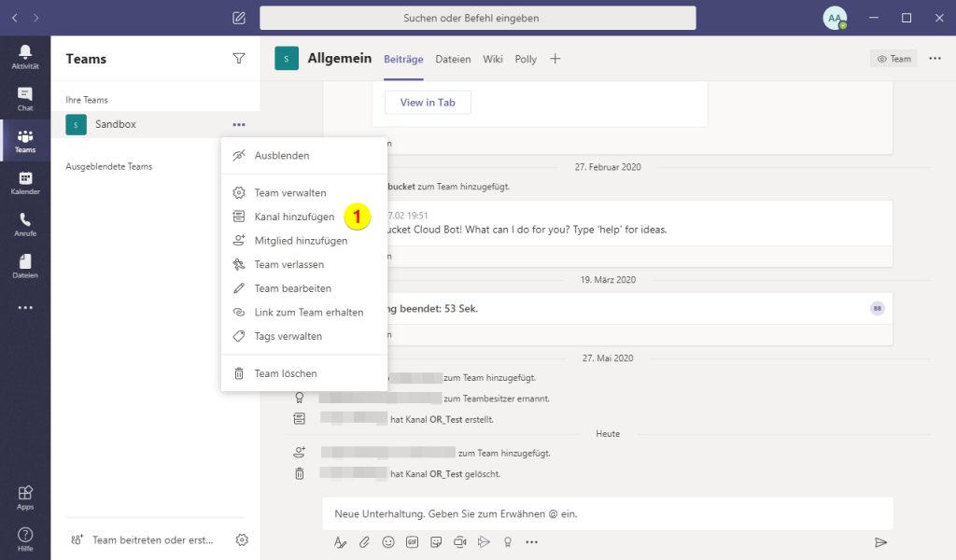The height and width of the screenshot is (560, 956).
Task: Send the message with the arrow icon
Action: point(881,540)
